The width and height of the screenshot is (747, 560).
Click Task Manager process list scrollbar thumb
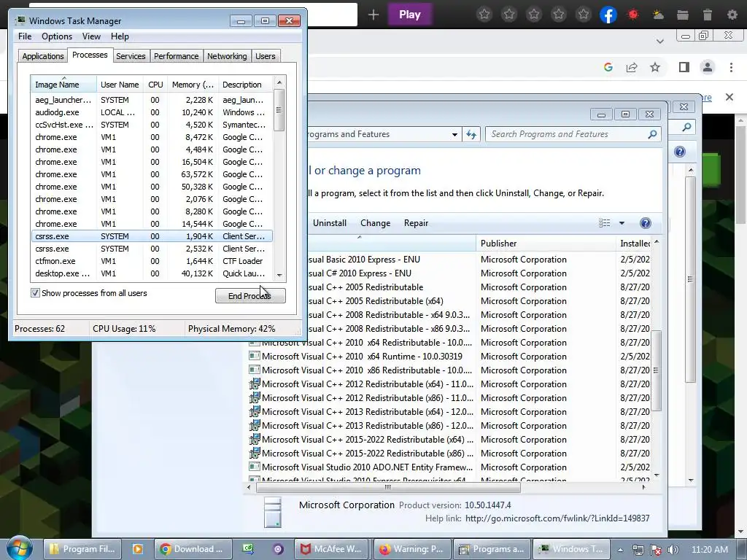point(279,110)
